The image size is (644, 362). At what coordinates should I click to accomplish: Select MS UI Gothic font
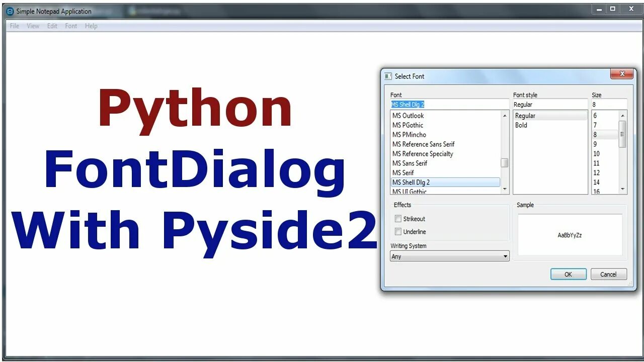pos(446,191)
